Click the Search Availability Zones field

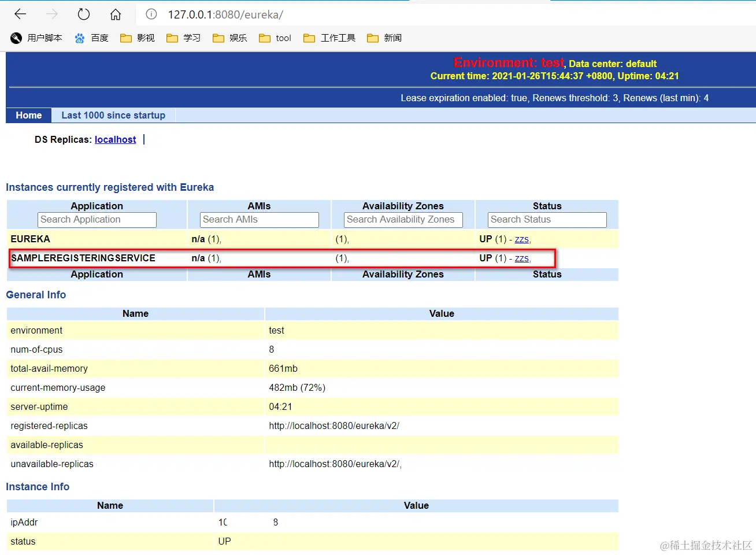click(x=403, y=220)
